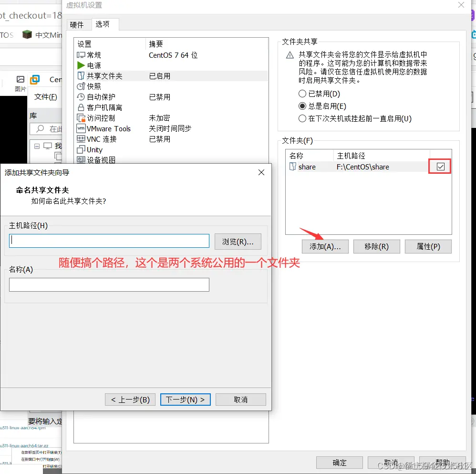Switch to the 硬件 tab
This screenshot has height=474, width=476.
78,24
